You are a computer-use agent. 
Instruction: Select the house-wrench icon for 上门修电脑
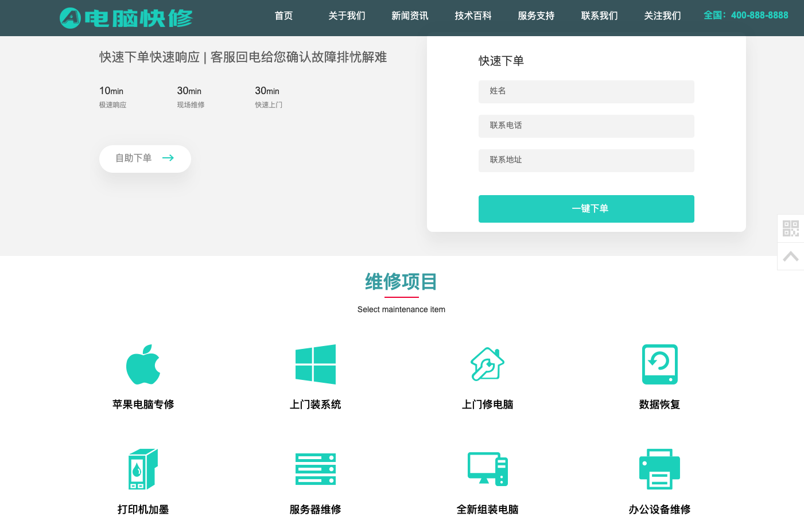coord(488,364)
